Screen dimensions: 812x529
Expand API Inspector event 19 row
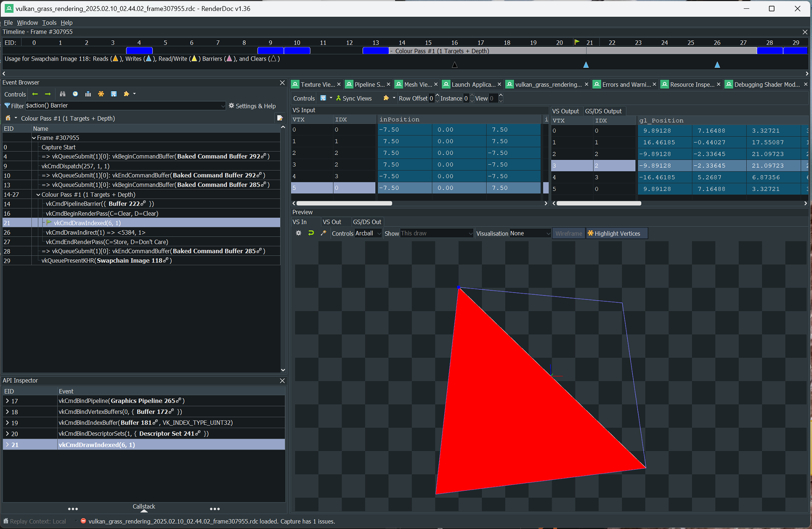pos(7,423)
